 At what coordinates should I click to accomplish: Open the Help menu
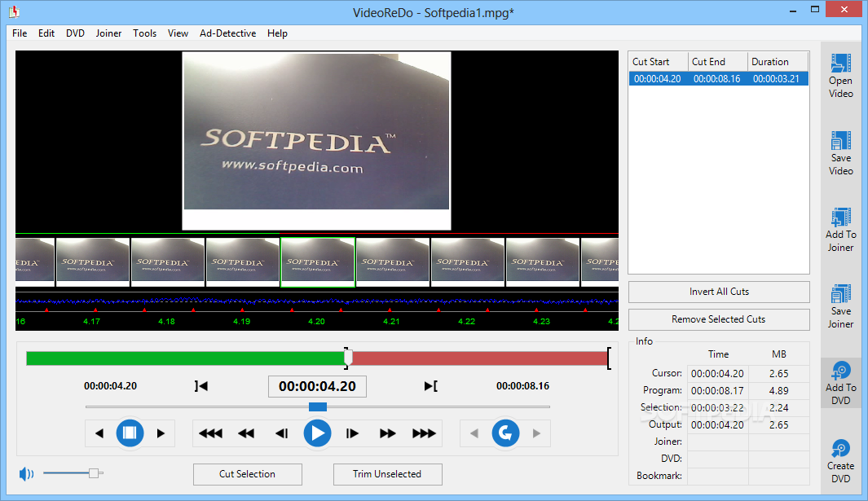[277, 33]
